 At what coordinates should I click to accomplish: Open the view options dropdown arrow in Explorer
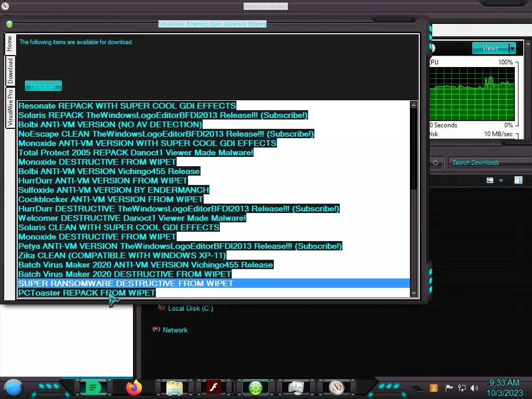tap(501, 180)
